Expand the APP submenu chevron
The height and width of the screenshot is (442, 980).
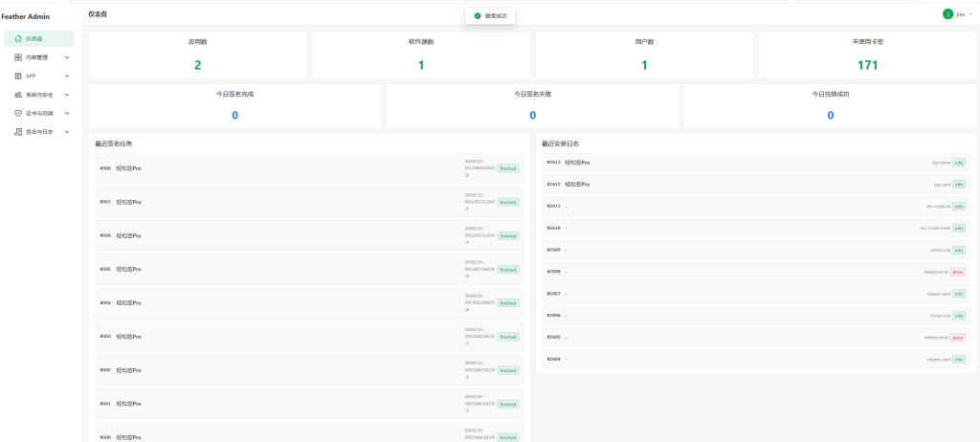click(x=67, y=76)
